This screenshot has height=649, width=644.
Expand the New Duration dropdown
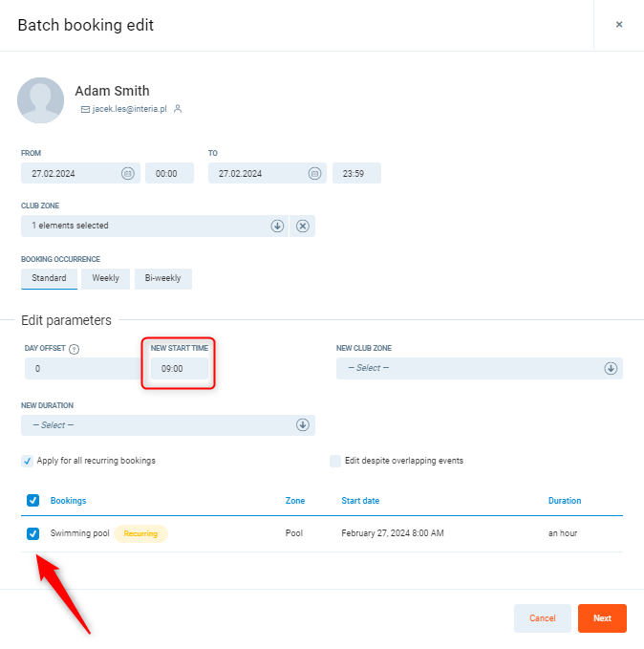303,424
